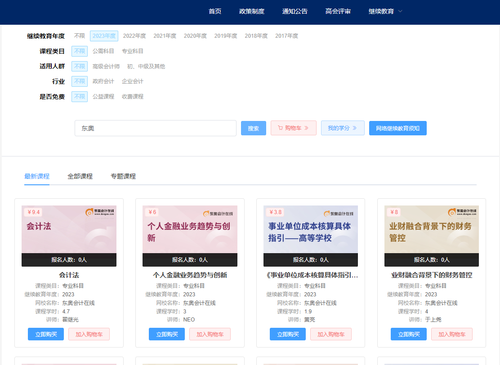Select the 2020年度 year filter
Screen dimensions: 500x365
click(195, 36)
